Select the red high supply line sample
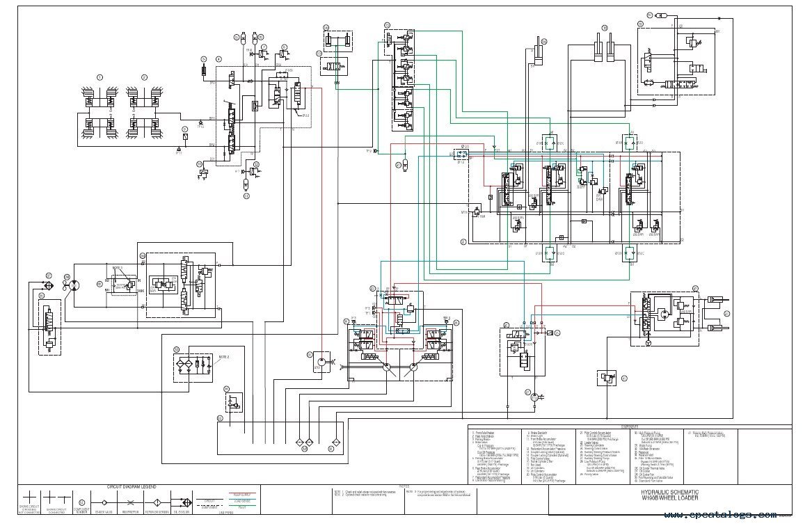This screenshot has height=526, width=812. tap(242, 493)
